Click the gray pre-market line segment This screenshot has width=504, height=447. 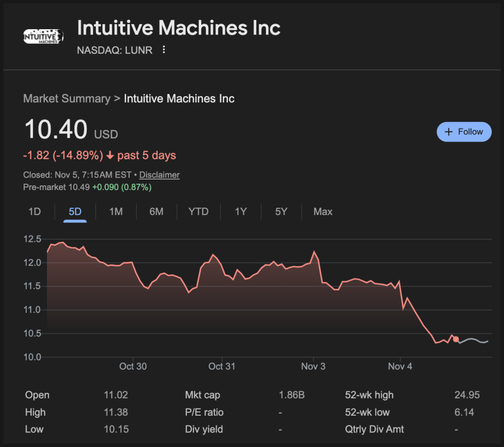point(474,340)
